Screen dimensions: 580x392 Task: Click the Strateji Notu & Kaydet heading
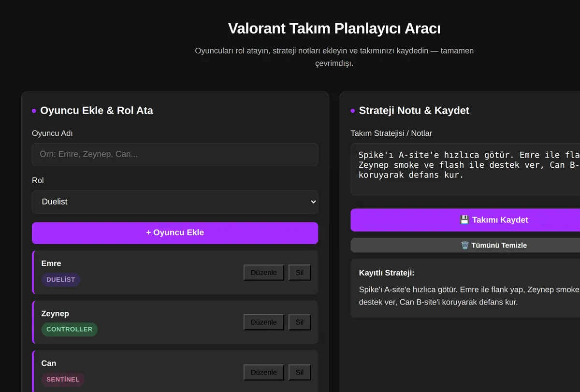414,111
